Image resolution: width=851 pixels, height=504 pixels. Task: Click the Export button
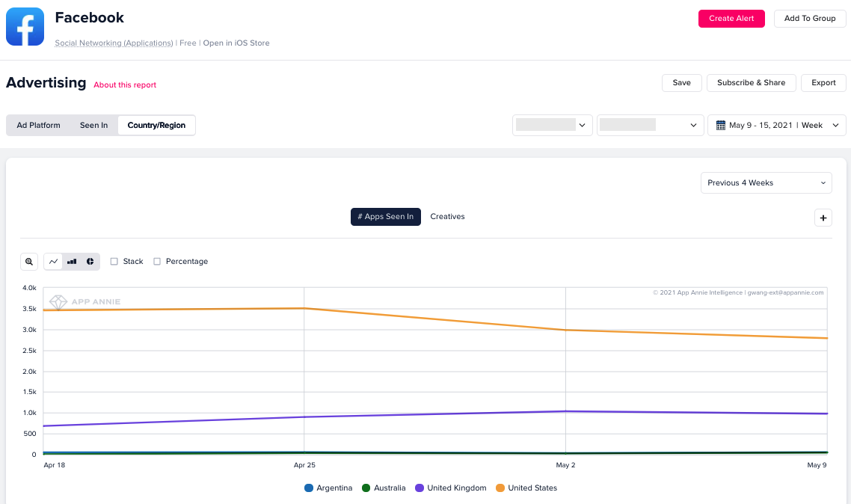pyautogui.click(x=823, y=83)
